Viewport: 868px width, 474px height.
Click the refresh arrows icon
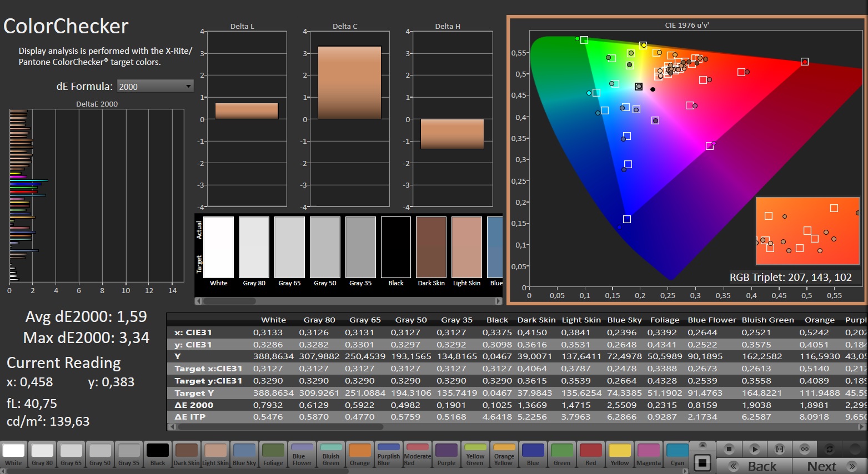click(x=830, y=448)
